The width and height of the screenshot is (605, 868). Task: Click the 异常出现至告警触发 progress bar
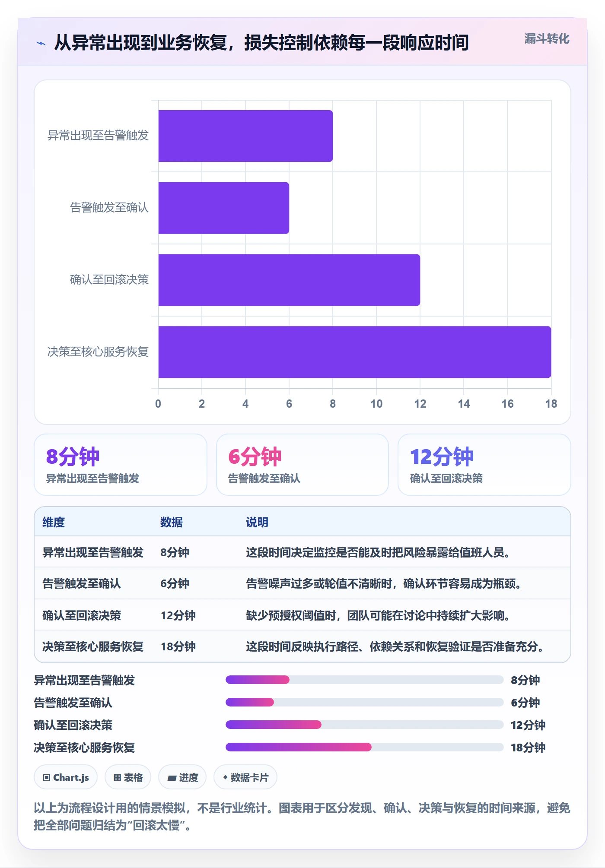point(364,680)
